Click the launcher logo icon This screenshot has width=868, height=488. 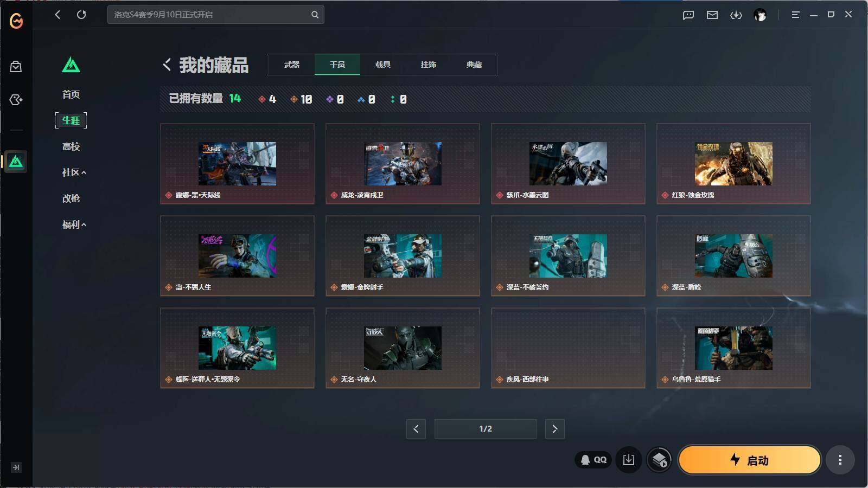pos(16,21)
